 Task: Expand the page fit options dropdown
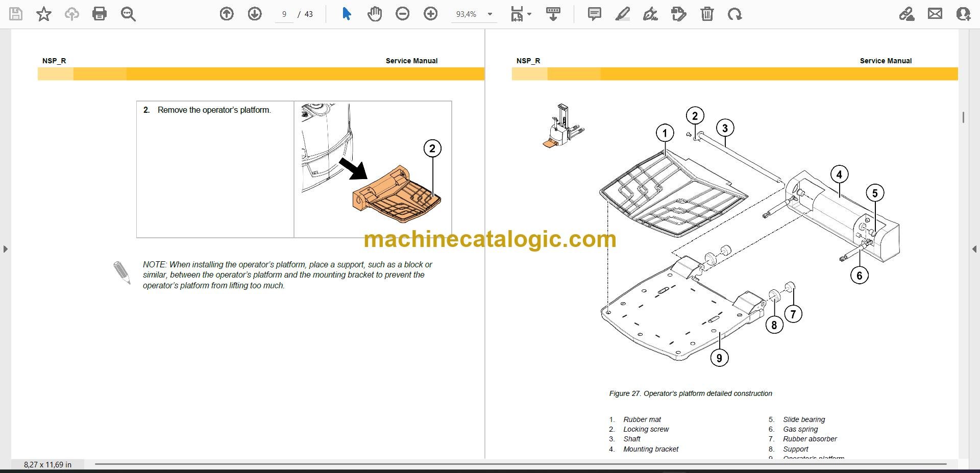(x=521, y=14)
